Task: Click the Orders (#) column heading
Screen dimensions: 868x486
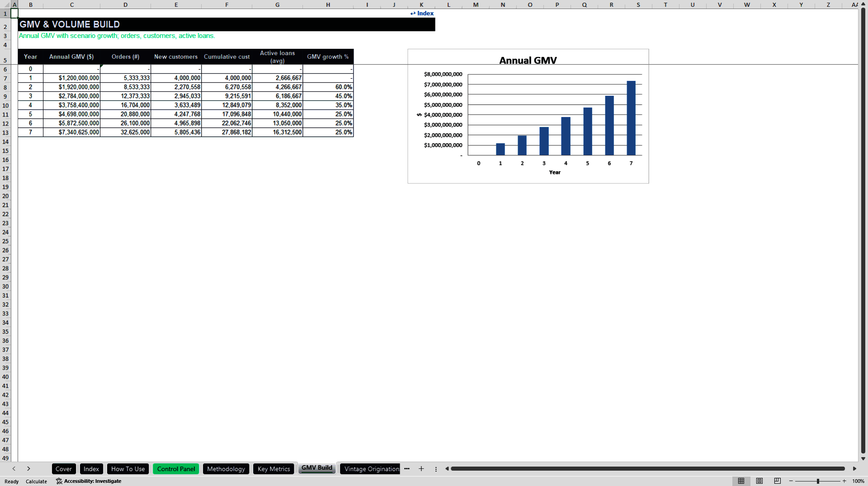Action: (125, 56)
